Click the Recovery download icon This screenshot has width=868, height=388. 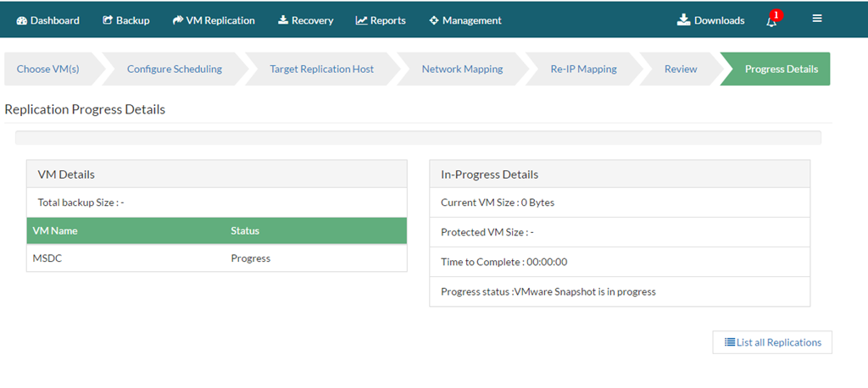point(283,20)
